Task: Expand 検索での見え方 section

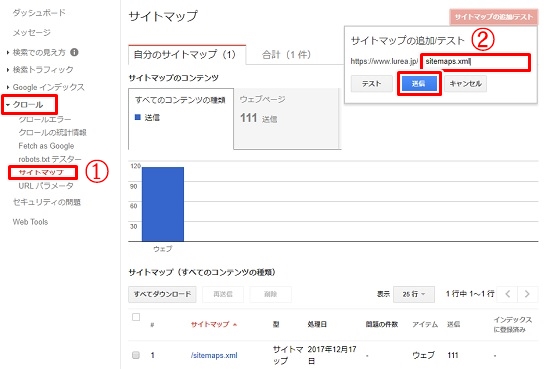Action: [39, 52]
